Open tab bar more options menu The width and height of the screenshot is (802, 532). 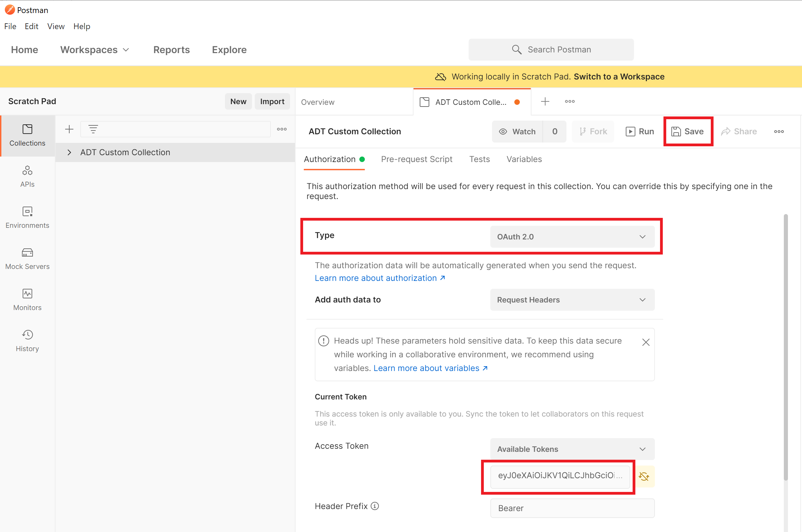pos(570,101)
